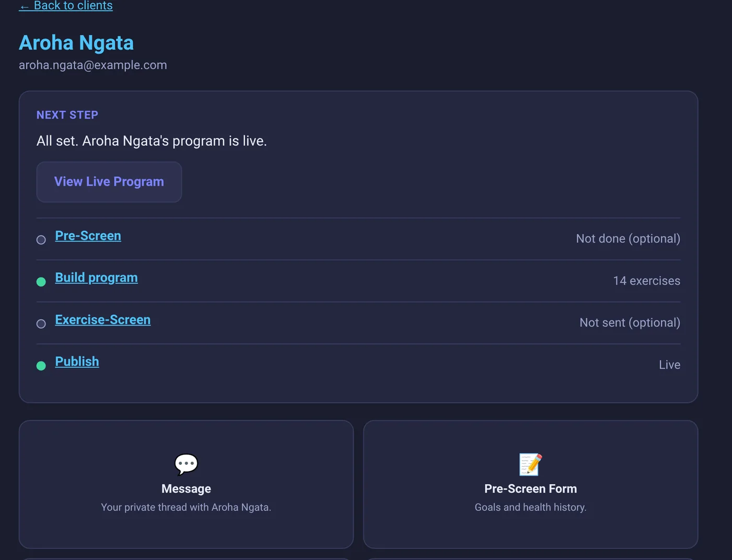
Task: Click the empty status circle beside Pre-Screen
Action: click(x=41, y=240)
